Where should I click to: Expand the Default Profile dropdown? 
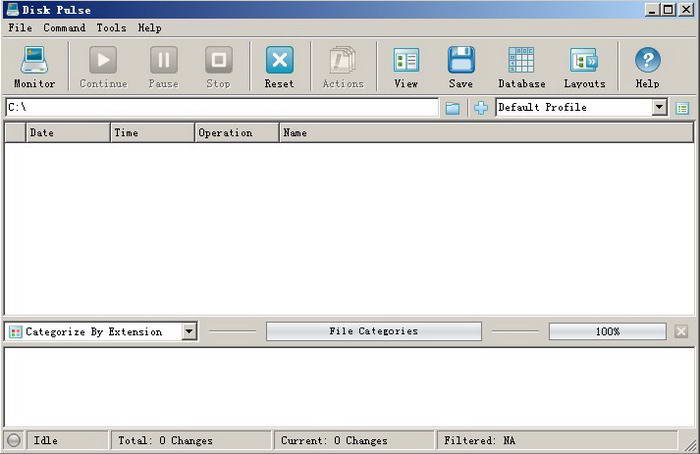point(659,107)
